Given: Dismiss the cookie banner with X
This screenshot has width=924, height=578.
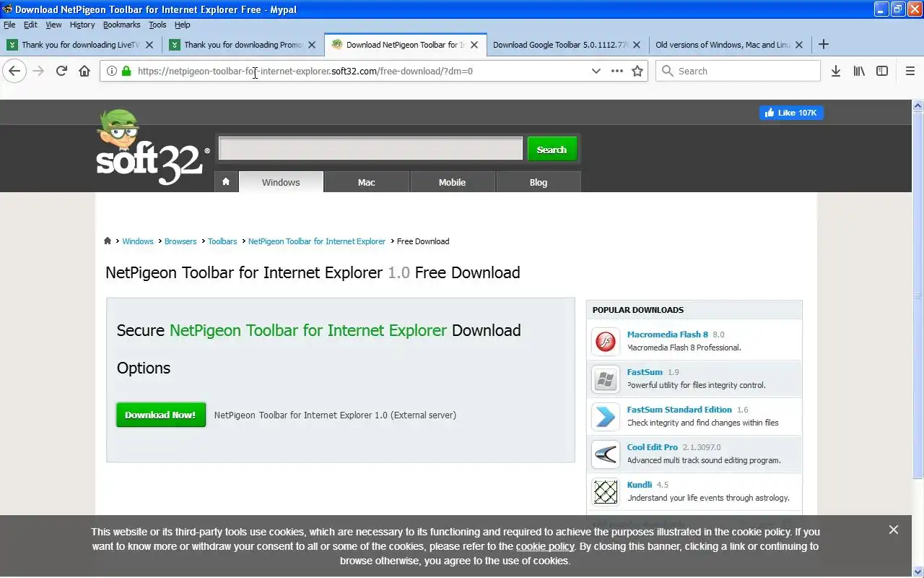Looking at the screenshot, I should [x=894, y=530].
